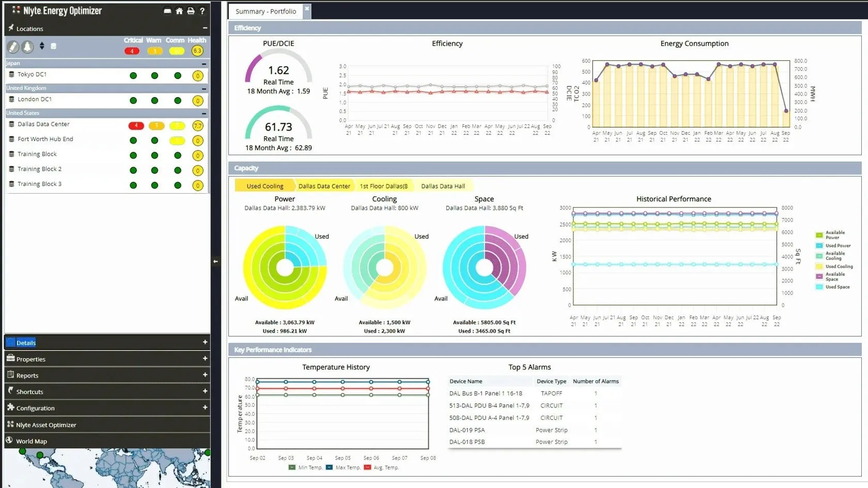Image resolution: width=868 pixels, height=488 pixels.
Task: Open Nlyte Asset Optimizer link
Action: 46,425
